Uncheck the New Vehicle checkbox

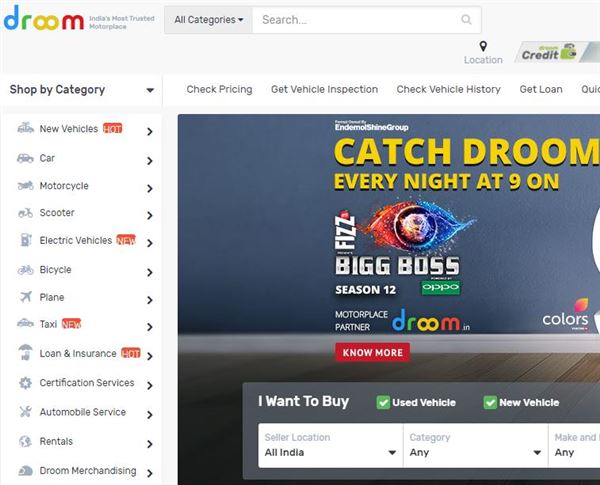click(490, 402)
